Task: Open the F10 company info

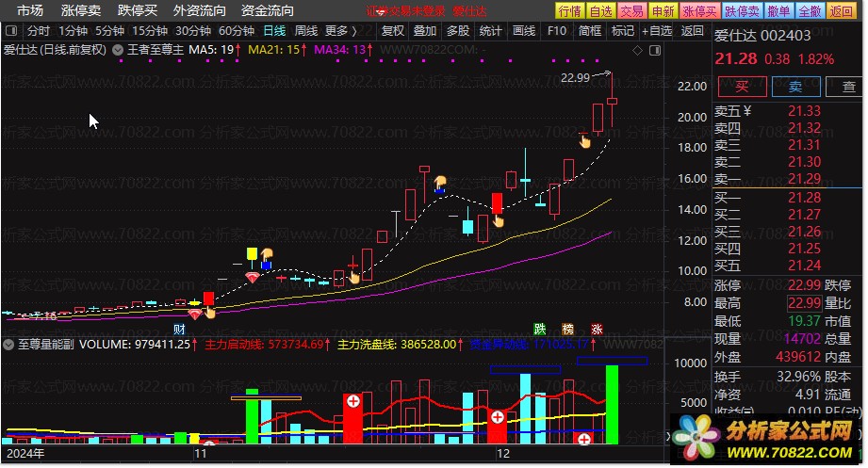Action: (x=557, y=31)
